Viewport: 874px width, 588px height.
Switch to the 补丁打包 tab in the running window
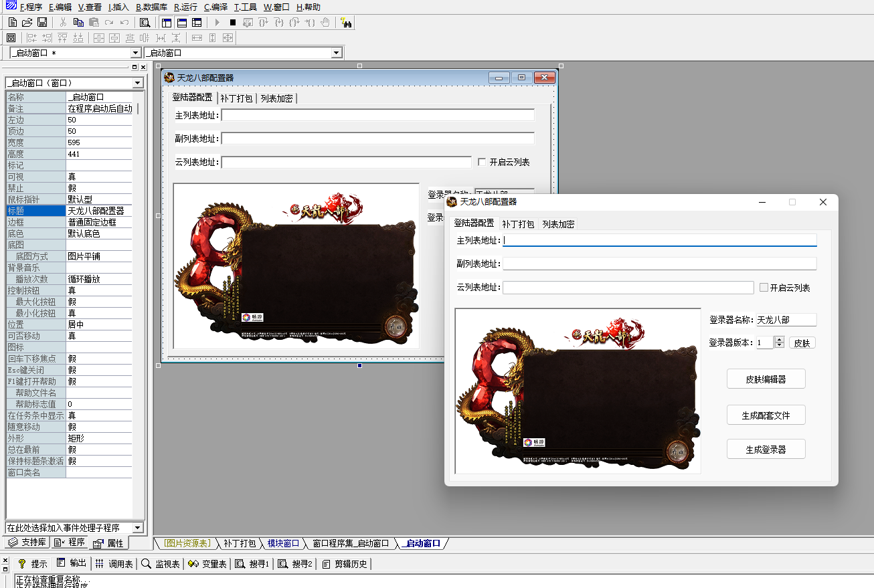coord(518,224)
